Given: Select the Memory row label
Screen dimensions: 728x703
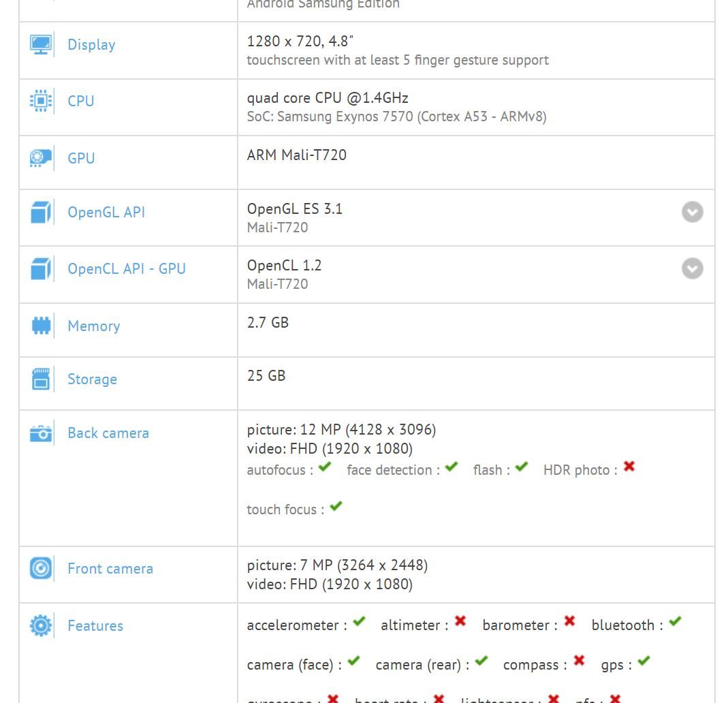Looking at the screenshot, I should point(93,326).
